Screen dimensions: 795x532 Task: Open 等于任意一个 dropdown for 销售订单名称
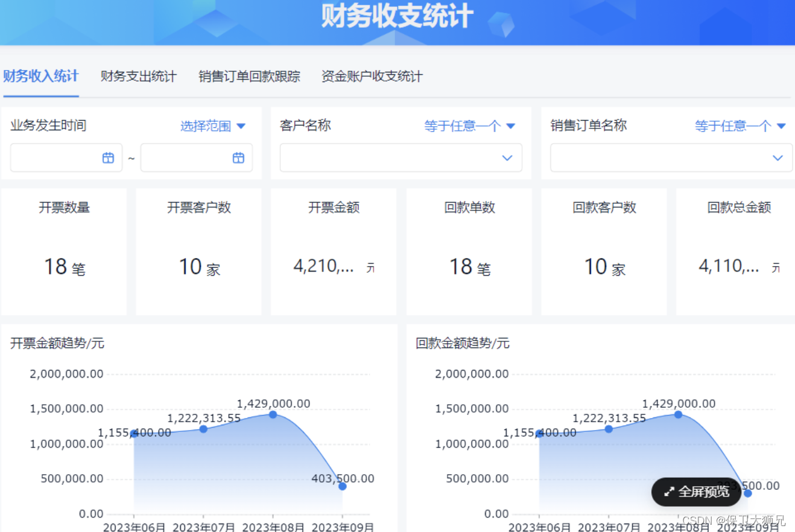click(x=740, y=126)
